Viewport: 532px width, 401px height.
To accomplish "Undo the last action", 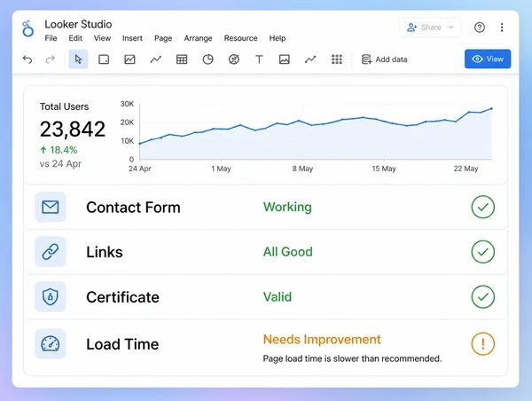I will 27,59.
